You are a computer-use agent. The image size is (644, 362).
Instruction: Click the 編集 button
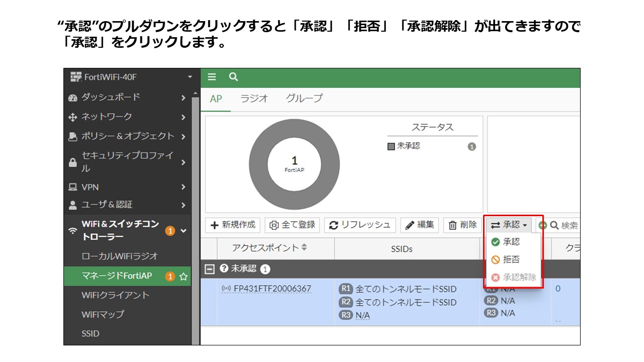(420, 225)
